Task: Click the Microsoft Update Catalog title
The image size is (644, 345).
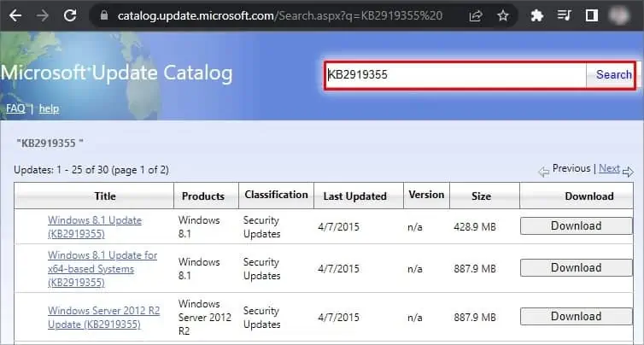Action: coord(116,73)
